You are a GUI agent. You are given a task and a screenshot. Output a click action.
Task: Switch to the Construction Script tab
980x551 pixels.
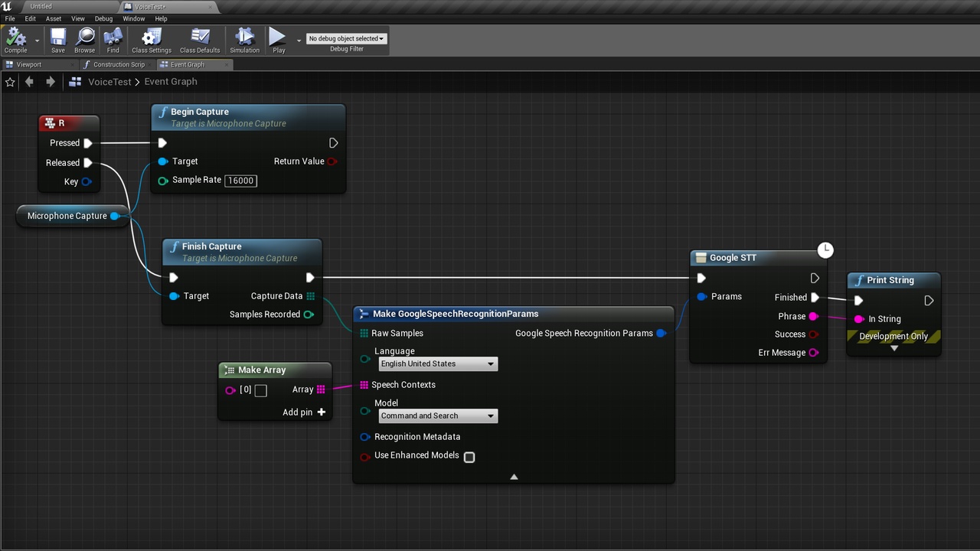118,65
